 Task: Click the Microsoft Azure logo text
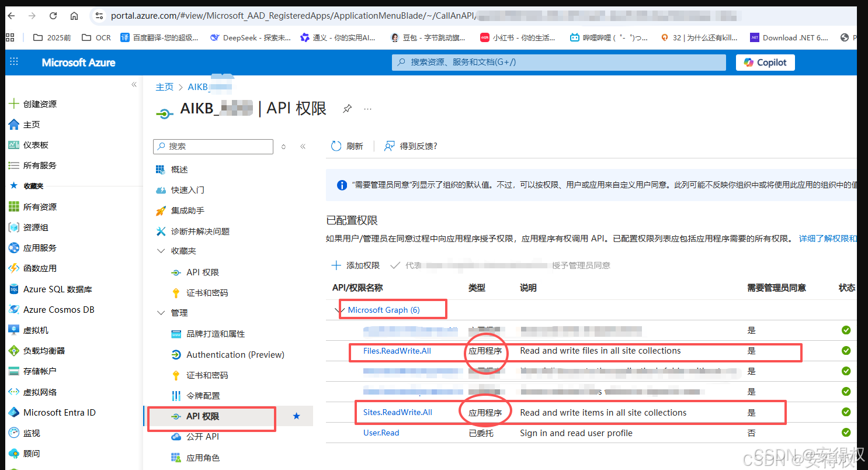coord(78,63)
